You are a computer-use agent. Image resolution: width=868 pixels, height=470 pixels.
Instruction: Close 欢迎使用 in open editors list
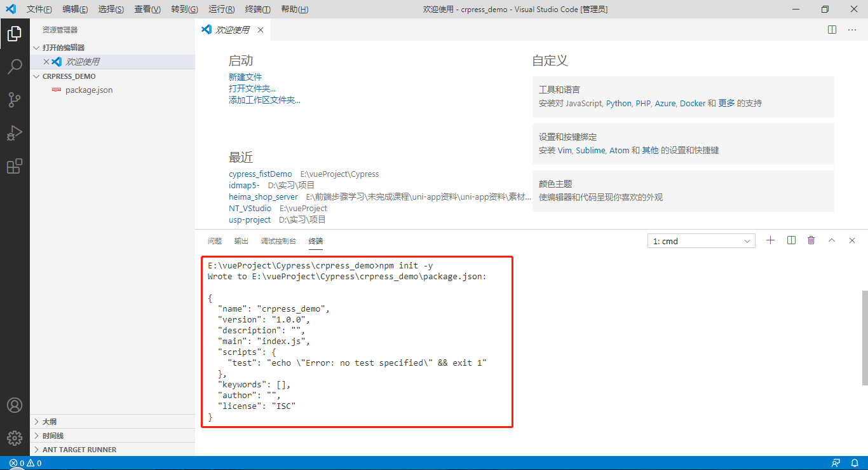tap(46, 62)
